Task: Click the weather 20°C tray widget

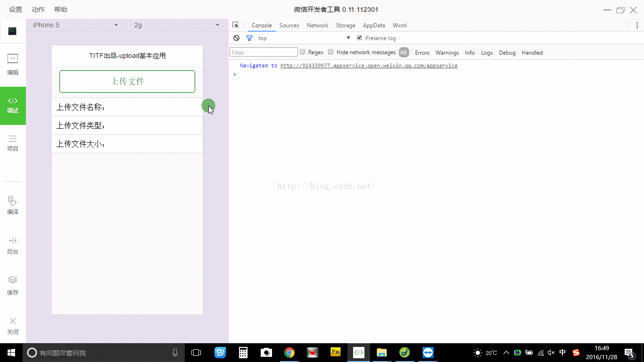Action: click(x=486, y=353)
